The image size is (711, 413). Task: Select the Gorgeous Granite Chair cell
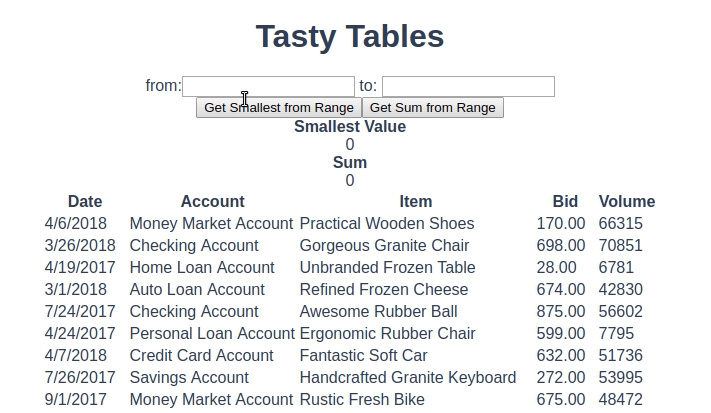[x=383, y=245]
